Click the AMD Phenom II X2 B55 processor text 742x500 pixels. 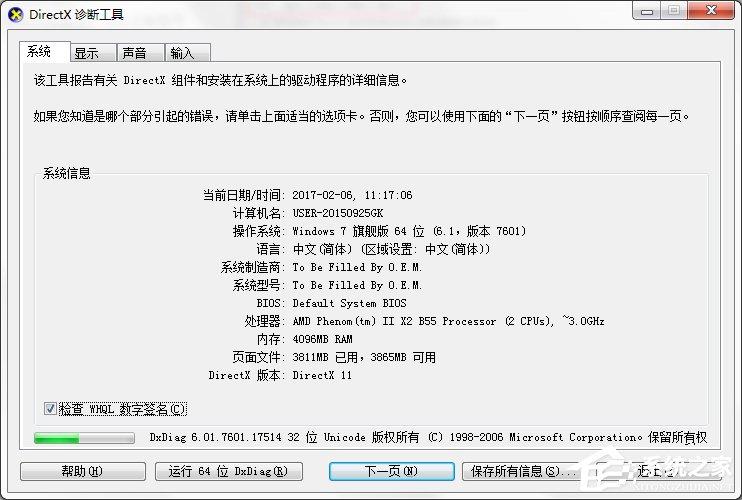point(448,321)
